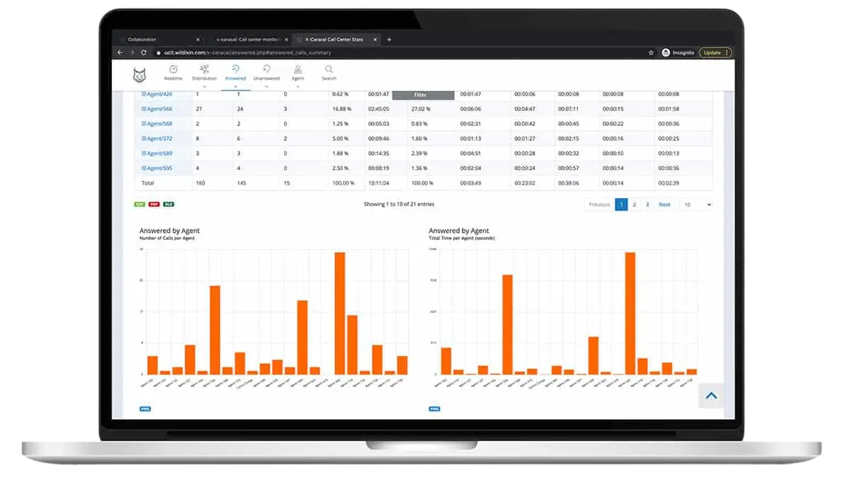This screenshot has width=850, height=504.
Task: Go to page 2 of results
Action: [634, 205]
